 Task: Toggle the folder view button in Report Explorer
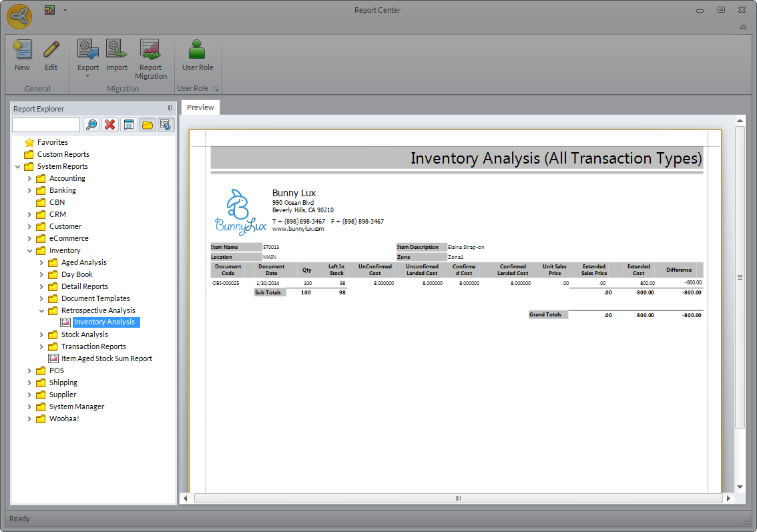[x=148, y=125]
